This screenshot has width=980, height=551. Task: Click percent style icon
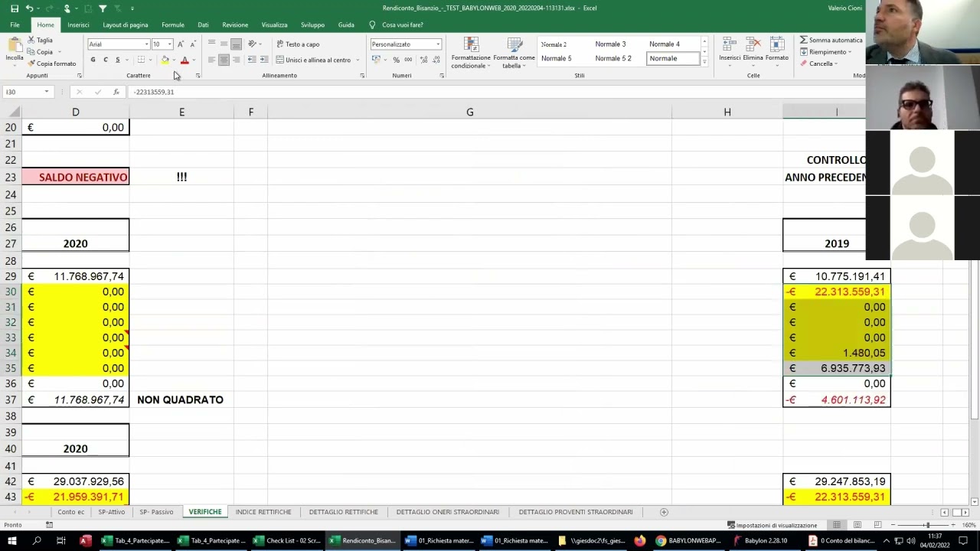coord(396,60)
